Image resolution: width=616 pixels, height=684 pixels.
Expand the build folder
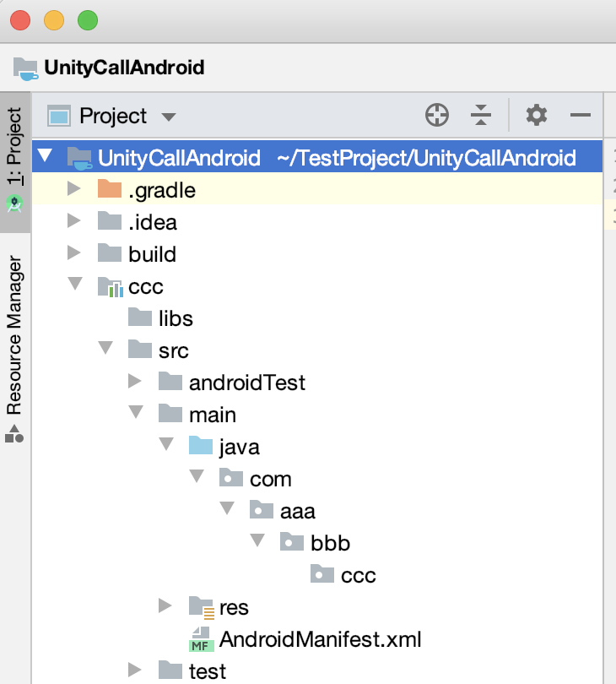coord(74,252)
